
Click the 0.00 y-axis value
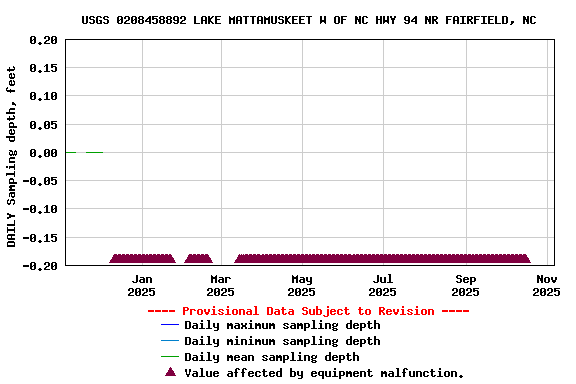[43, 153]
